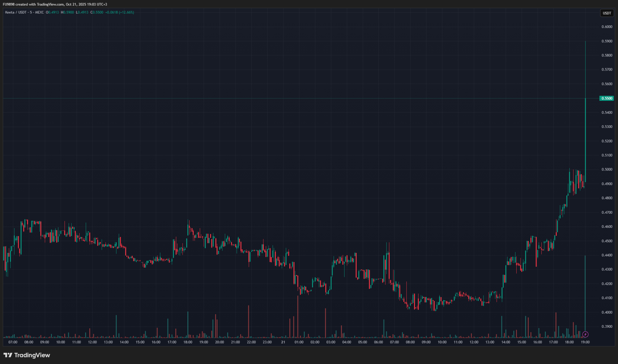Screen dimensions: 618x364
Task: Click the 19:00 time axis label
Action: coord(585,342)
